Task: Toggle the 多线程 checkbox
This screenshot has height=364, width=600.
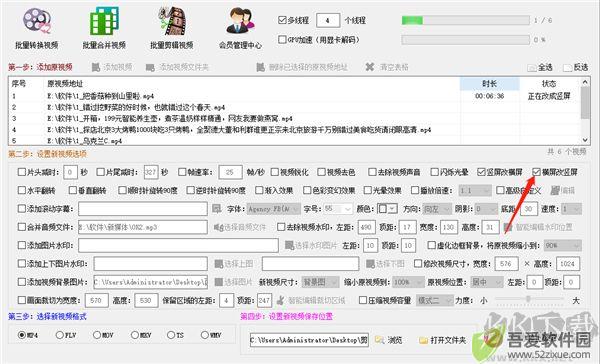Action: tap(282, 20)
